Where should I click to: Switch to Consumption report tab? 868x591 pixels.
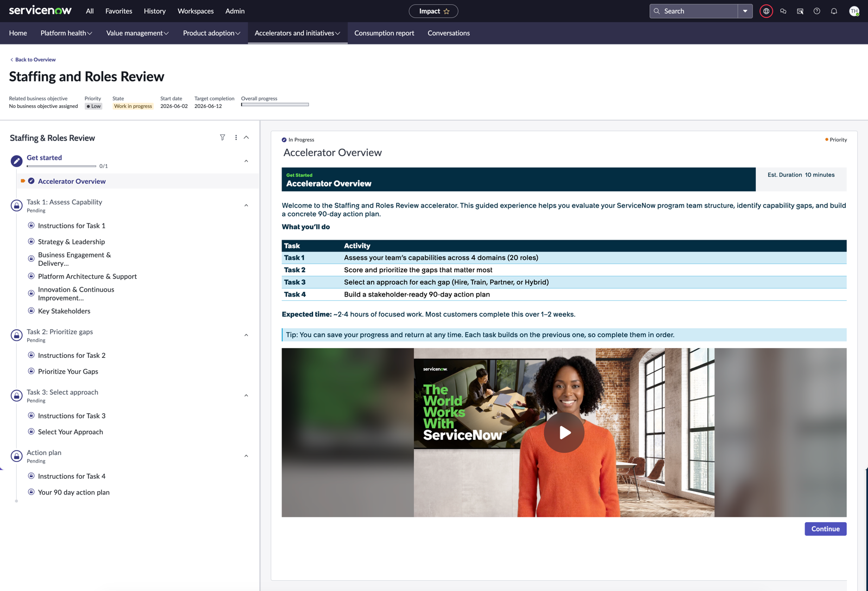[x=384, y=33]
